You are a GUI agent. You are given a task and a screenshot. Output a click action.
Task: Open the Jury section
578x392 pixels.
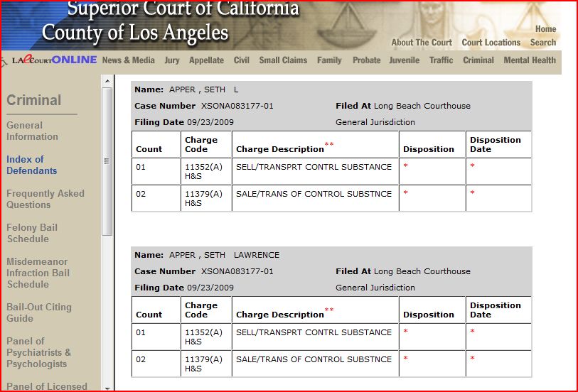pyautogui.click(x=172, y=60)
